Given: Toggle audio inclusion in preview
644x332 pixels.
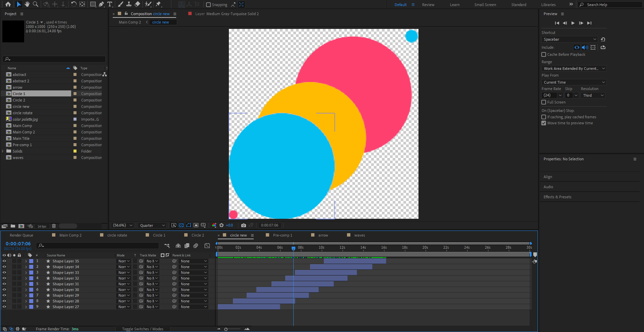Looking at the screenshot, I should point(585,47).
